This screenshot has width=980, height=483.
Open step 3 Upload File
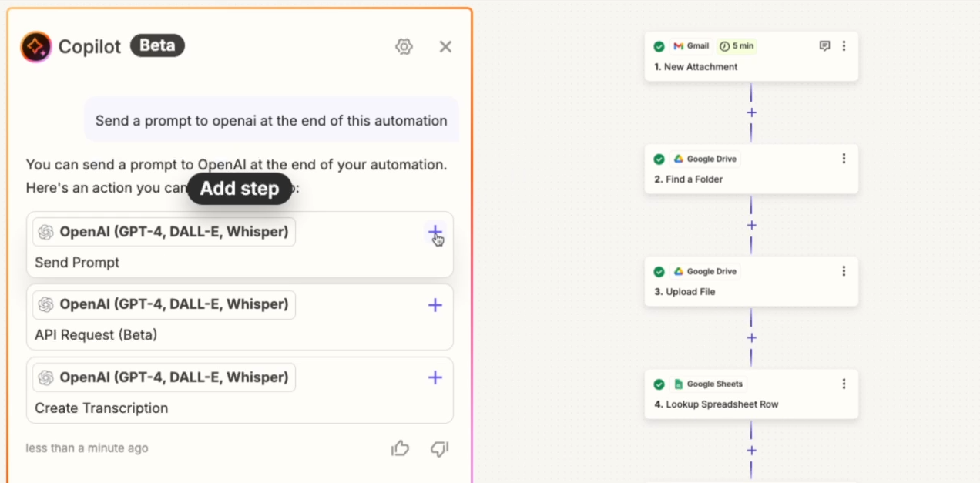pos(751,281)
